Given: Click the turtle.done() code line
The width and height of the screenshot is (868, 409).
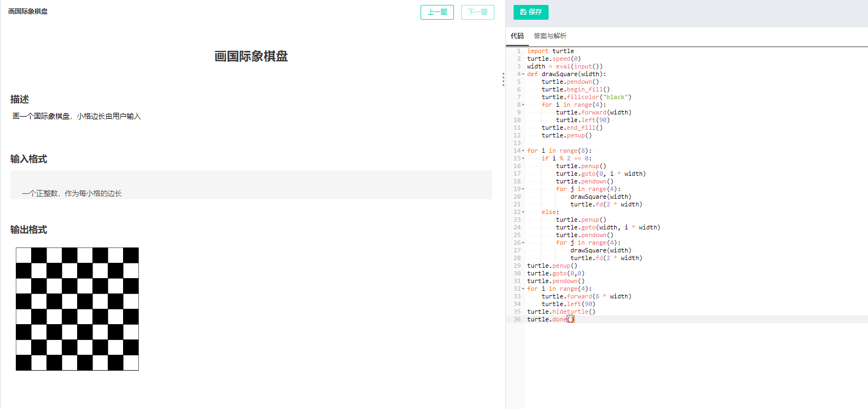Looking at the screenshot, I should pyautogui.click(x=550, y=319).
